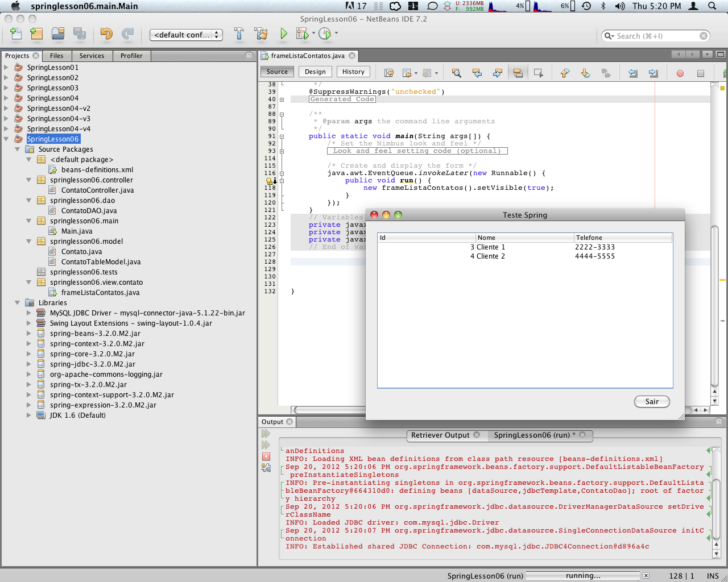This screenshot has height=582, width=728.
Task: Expand the SpringLesson01 project node
Action: click(x=6, y=67)
